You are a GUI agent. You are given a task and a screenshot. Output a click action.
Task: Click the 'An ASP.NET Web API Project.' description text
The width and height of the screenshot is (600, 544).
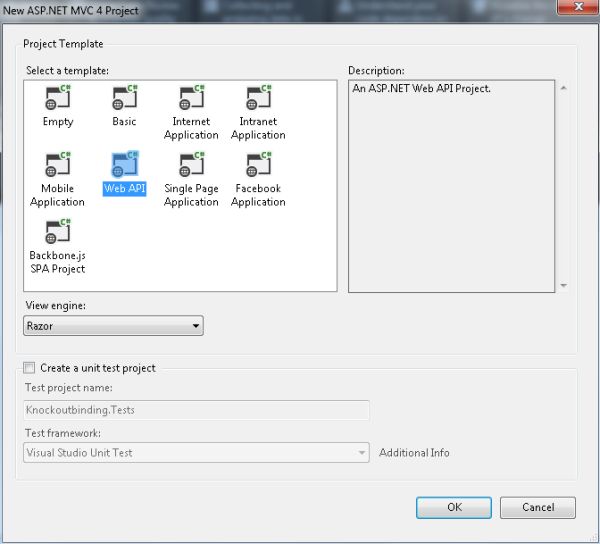click(421, 88)
